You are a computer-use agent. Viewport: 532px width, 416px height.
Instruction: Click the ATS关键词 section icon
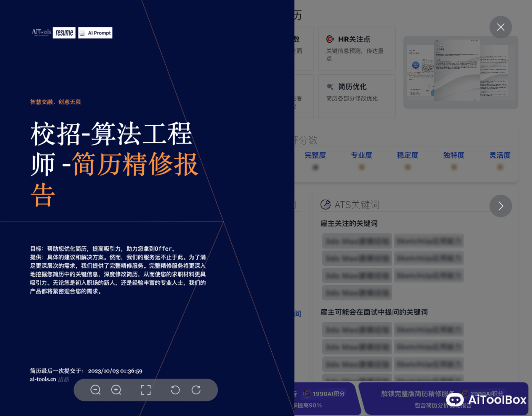tap(326, 205)
